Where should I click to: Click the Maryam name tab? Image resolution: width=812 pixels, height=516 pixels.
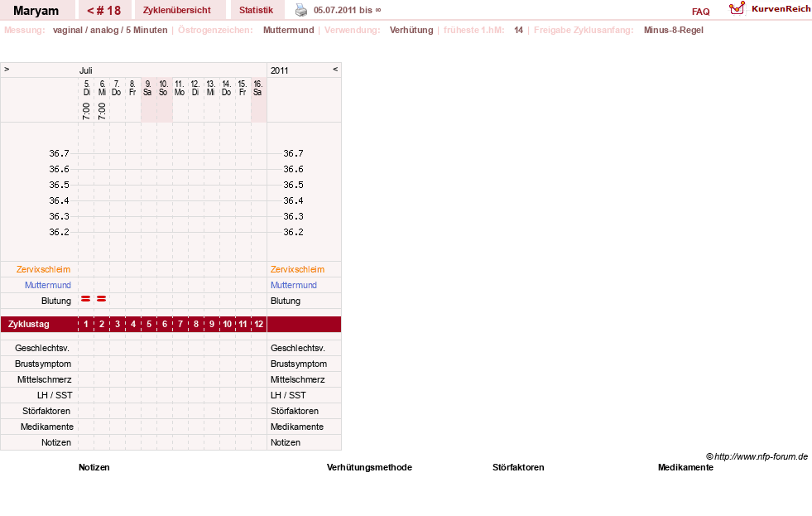36,11
